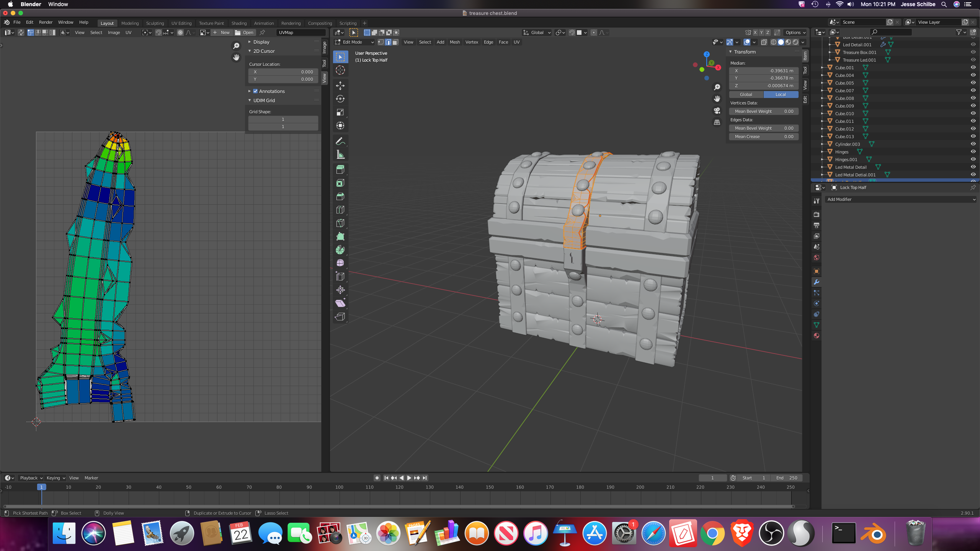Screen dimensions: 980x551
Task: Select the Rotate tool icon
Action: pyautogui.click(x=340, y=99)
